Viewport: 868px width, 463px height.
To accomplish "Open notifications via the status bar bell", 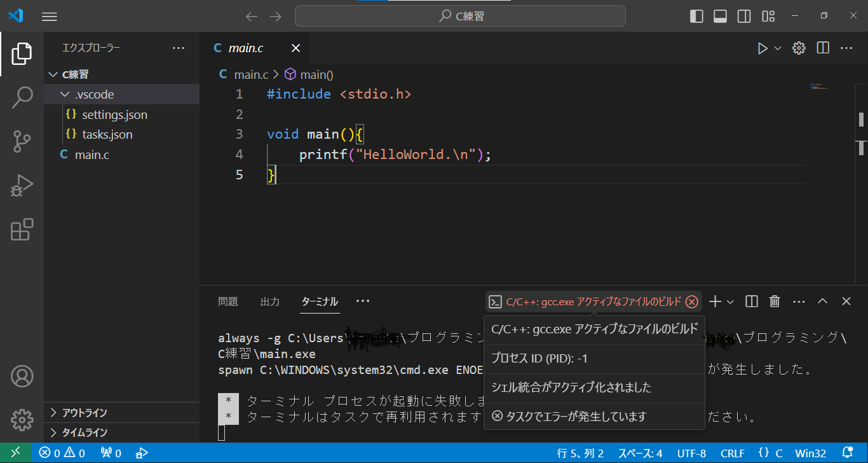I will coord(848,452).
